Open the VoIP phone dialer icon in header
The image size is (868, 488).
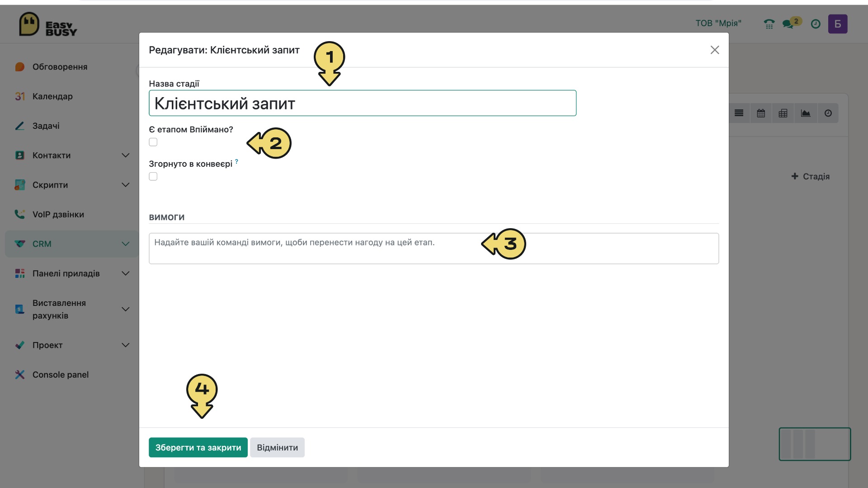769,24
